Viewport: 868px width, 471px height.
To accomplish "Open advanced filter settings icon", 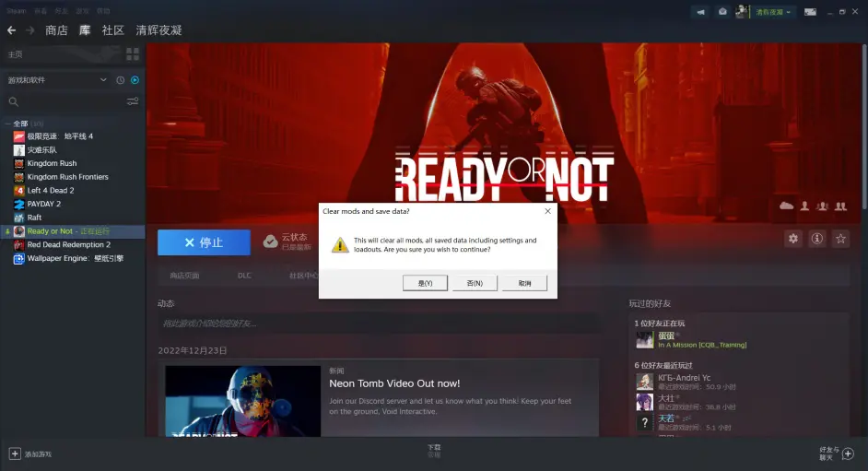I will tap(133, 101).
